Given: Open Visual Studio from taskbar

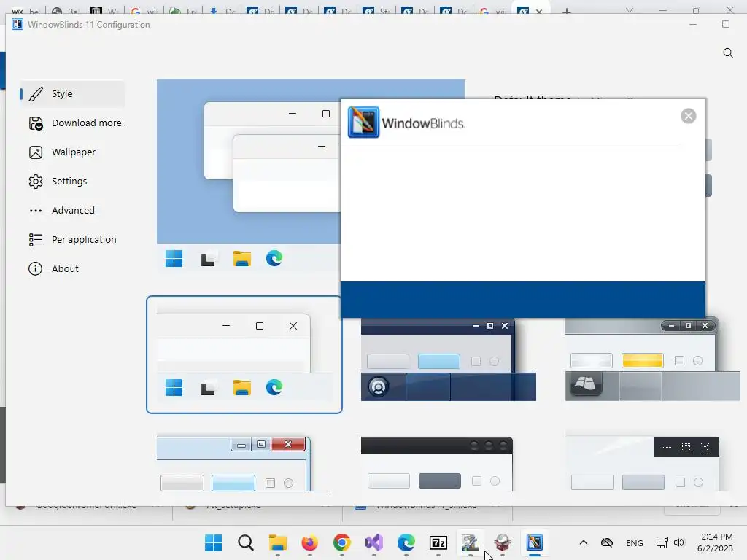Looking at the screenshot, I should (x=374, y=542).
